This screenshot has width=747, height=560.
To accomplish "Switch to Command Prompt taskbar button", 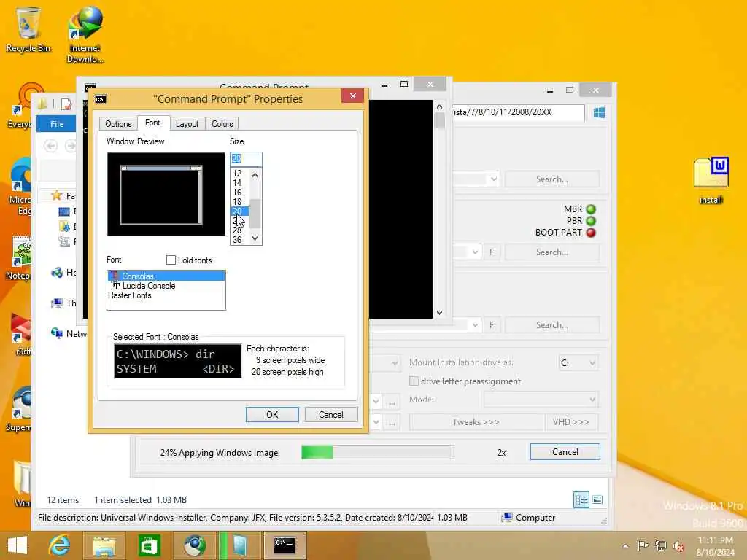I will point(285,545).
